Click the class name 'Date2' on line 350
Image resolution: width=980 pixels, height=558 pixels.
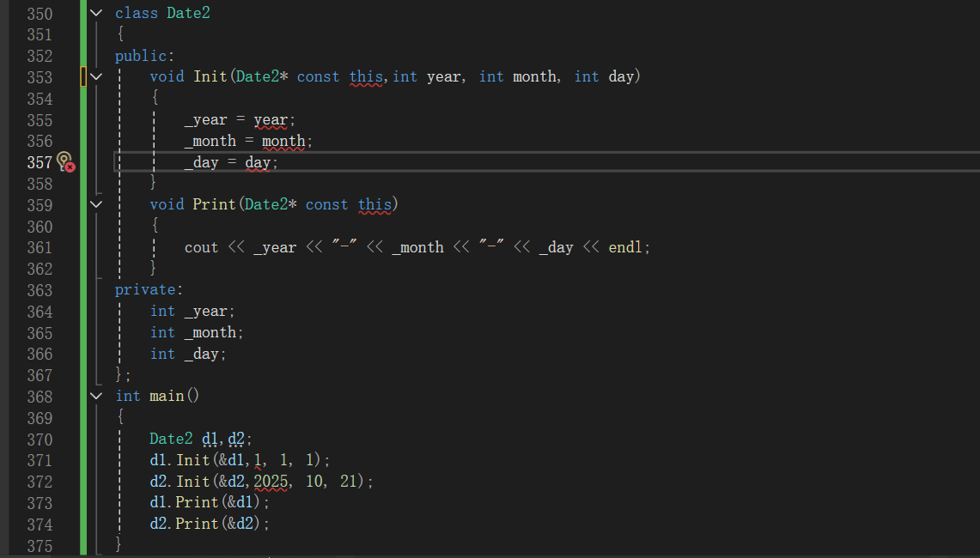[x=188, y=13]
